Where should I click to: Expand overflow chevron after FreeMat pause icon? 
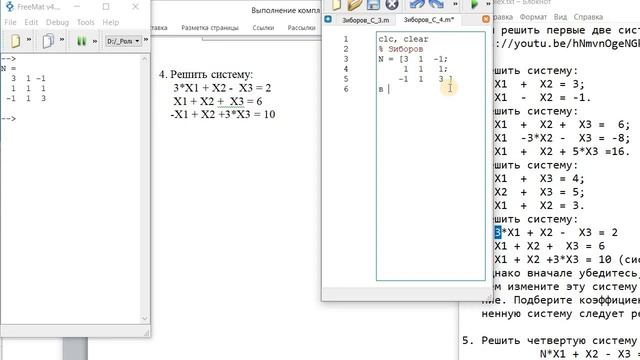(95, 41)
